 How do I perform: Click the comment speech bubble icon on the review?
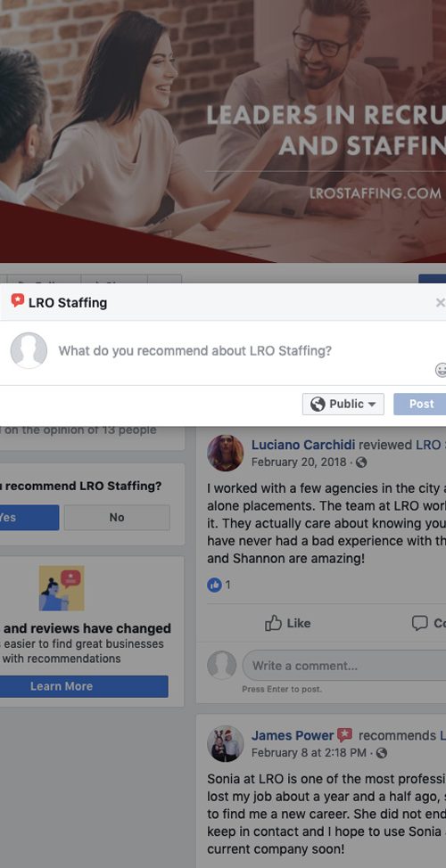(420, 623)
